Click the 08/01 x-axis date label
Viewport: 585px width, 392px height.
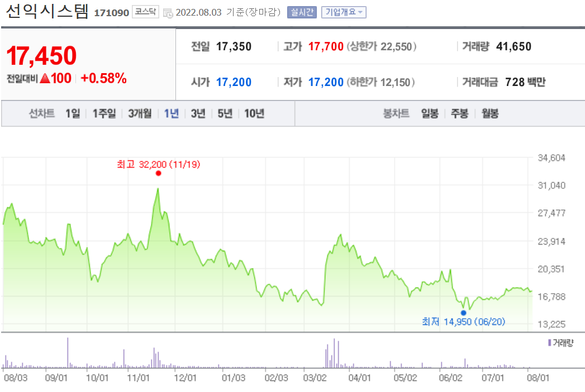pos(538,378)
